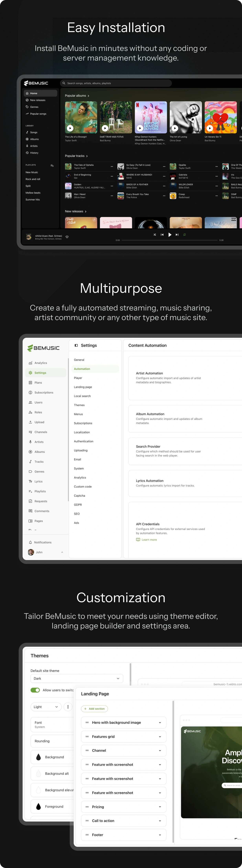Expand Channel section in Landing Page
This screenshot has width=242, height=868.
click(160, 751)
